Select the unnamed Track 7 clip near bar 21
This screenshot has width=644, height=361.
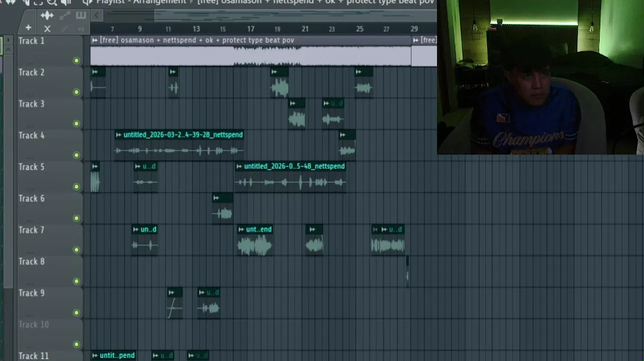[x=314, y=240]
